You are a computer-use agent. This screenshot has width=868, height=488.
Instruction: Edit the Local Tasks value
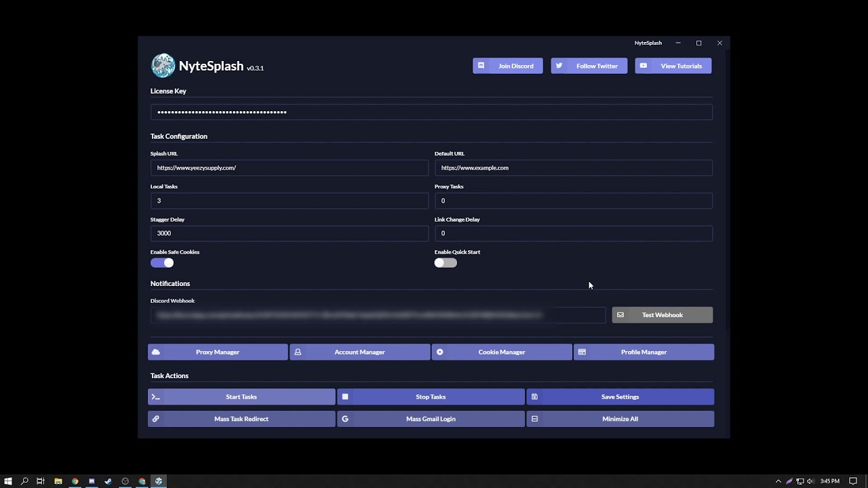coord(290,201)
